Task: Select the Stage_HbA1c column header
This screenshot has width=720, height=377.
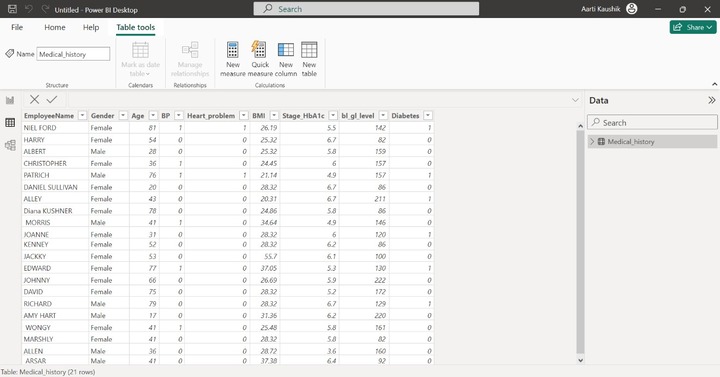Action: pos(303,115)
